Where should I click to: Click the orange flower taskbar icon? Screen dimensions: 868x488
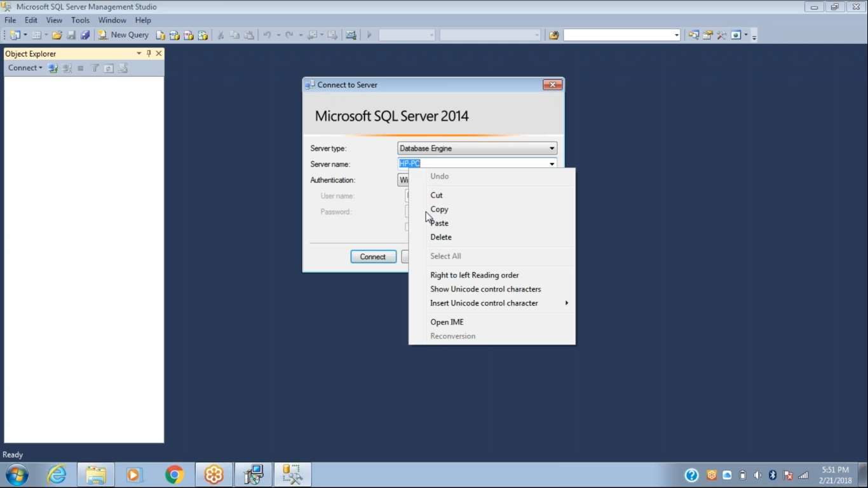[x=214, y=475]
